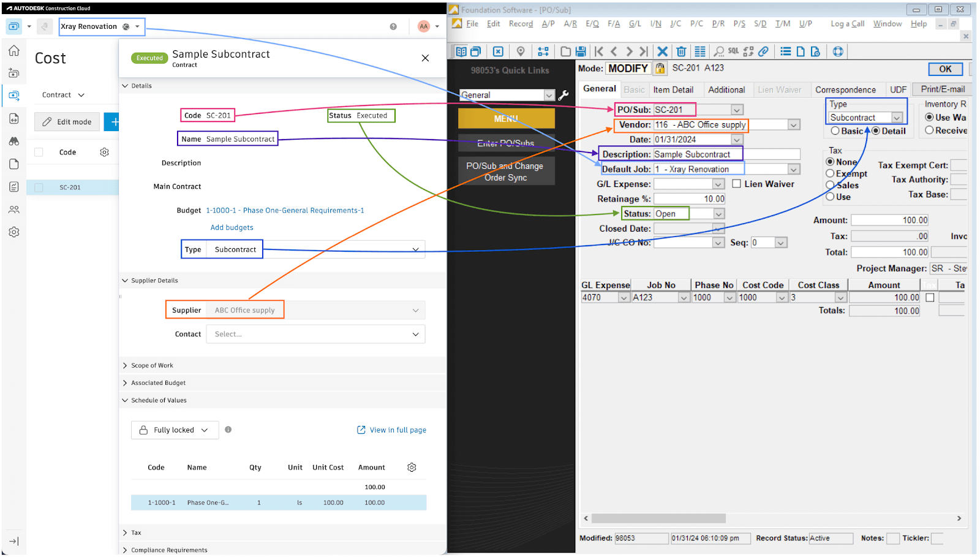
Task: Click the padlock icon next to MODIFY mode
Action: point(660,68)
